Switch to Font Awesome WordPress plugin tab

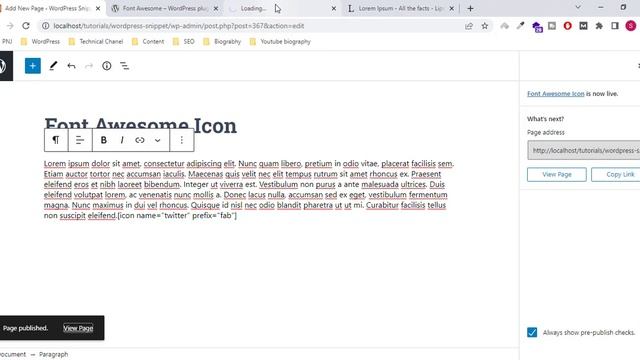point(165,8)
